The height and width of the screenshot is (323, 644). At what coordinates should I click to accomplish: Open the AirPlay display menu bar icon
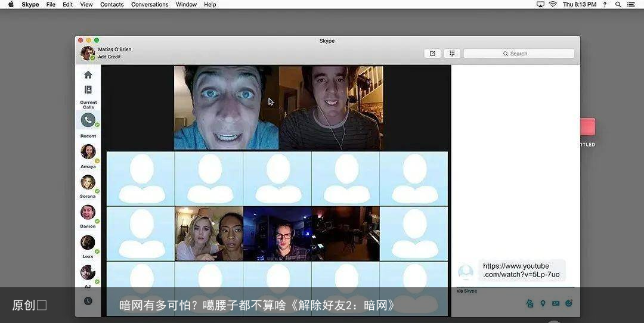[x=540, y=5]
